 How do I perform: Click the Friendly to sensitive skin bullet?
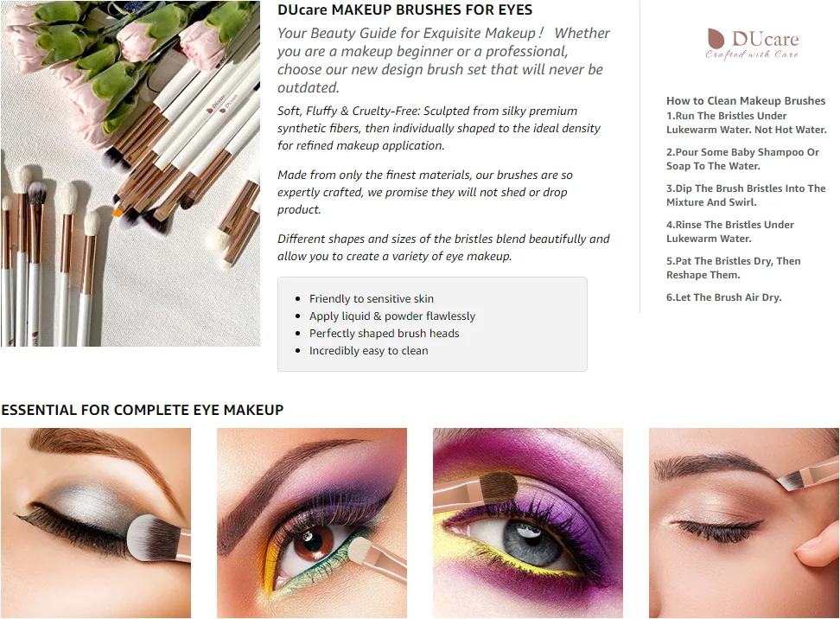pos(372,298)
